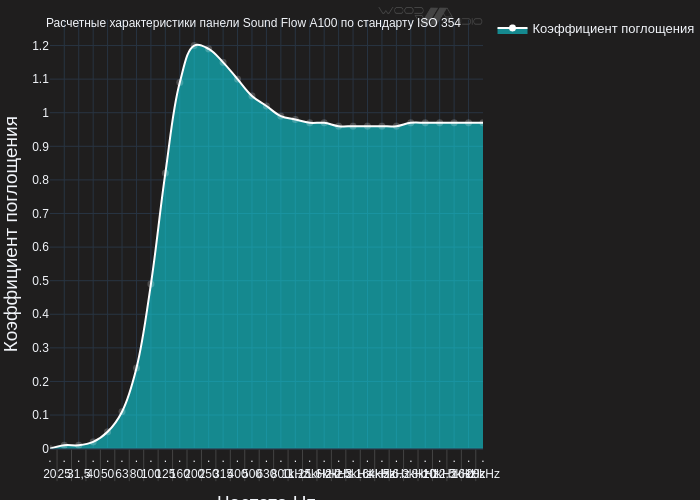Click the 0.5 y-axis tick label
Screen dimensions: 700x500
pyautogui.click(x=40, y=281)
